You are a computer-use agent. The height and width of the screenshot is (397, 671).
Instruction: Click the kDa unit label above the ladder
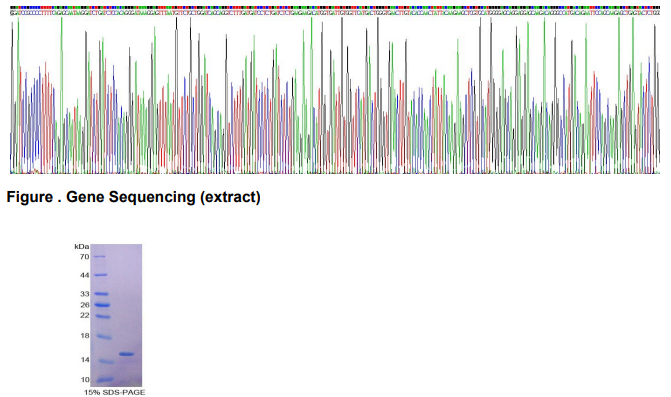[x=82, y=246]
